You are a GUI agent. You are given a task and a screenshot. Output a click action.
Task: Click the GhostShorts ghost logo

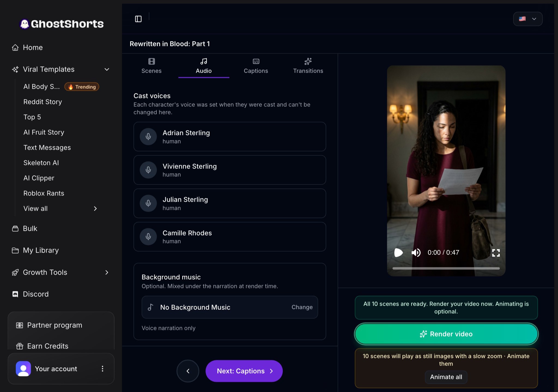point(25,24)
